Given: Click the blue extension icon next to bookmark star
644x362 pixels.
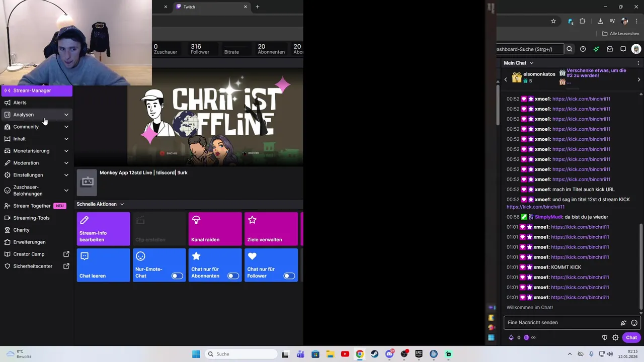Looking at the screenshot, I should (x=571, y=21).
